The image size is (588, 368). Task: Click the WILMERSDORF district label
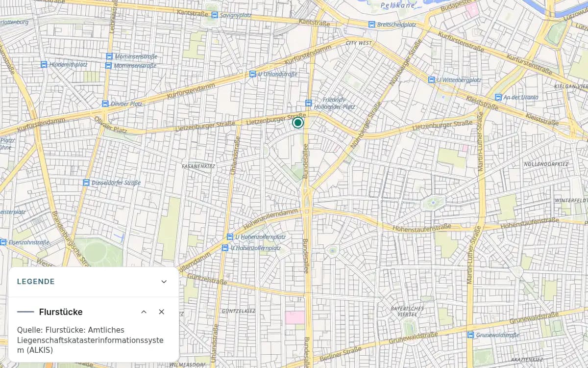(x=187, y=365)
